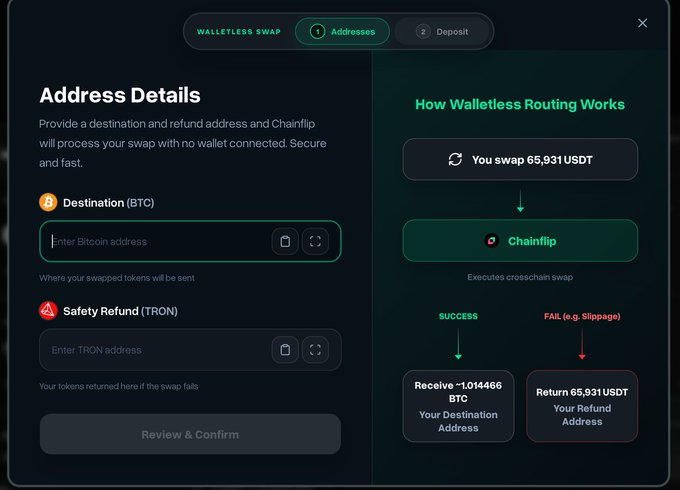The height and width of the screenshot is (490, 680).
Task: Click 'Where your swapped tokens will be sent'
Action: pyautogui.click(x=117, y=278)
